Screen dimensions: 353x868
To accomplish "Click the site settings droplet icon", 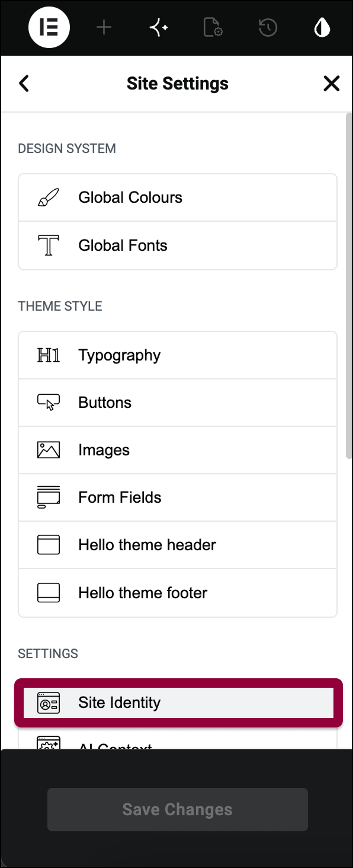I will tap(322, 28).
